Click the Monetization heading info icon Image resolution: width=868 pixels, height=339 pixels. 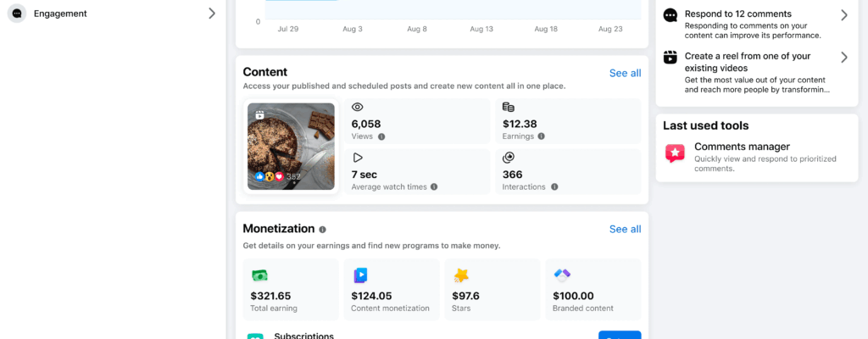(x=322, y=230)
